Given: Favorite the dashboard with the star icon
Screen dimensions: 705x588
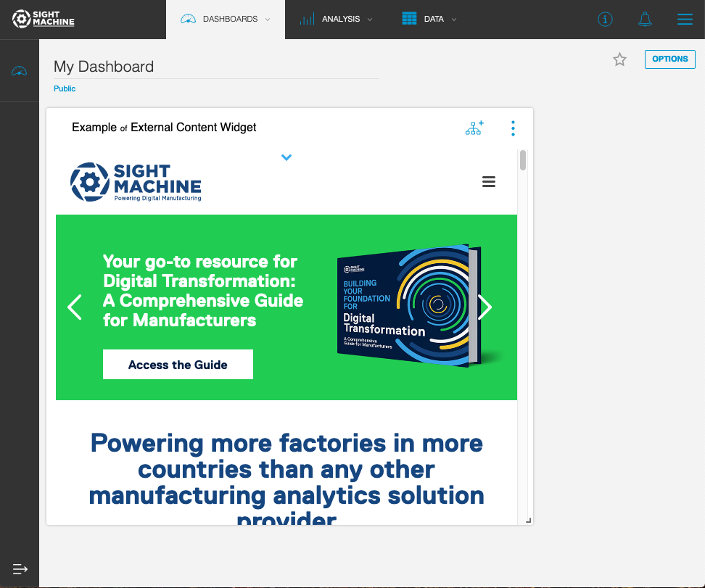Looking at the screenshot, I should click(x=619, y=59).
